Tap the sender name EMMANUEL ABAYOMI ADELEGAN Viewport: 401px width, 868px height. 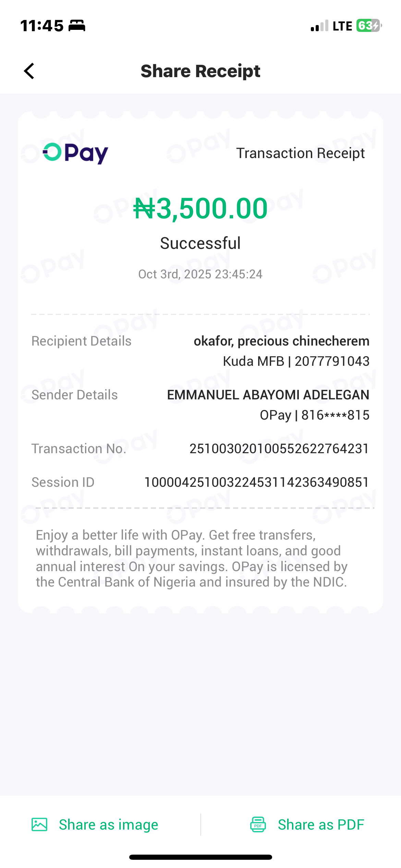click(x=268, y=395)
